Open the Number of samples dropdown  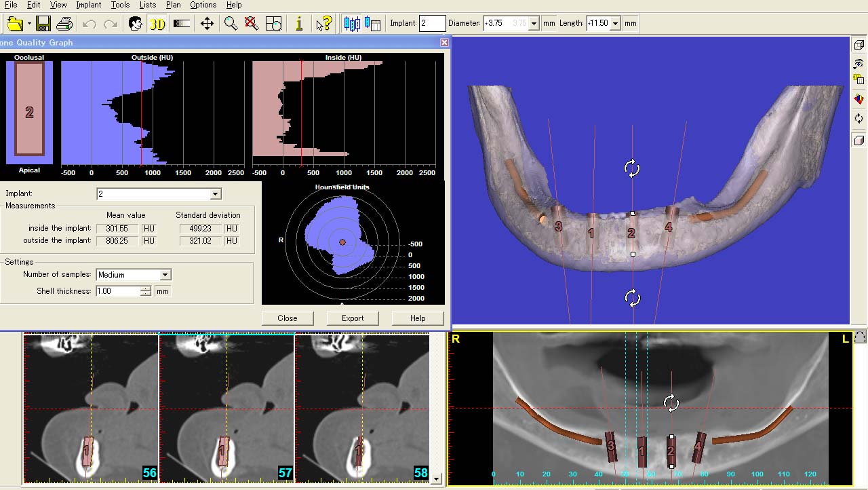click(165, 275)
